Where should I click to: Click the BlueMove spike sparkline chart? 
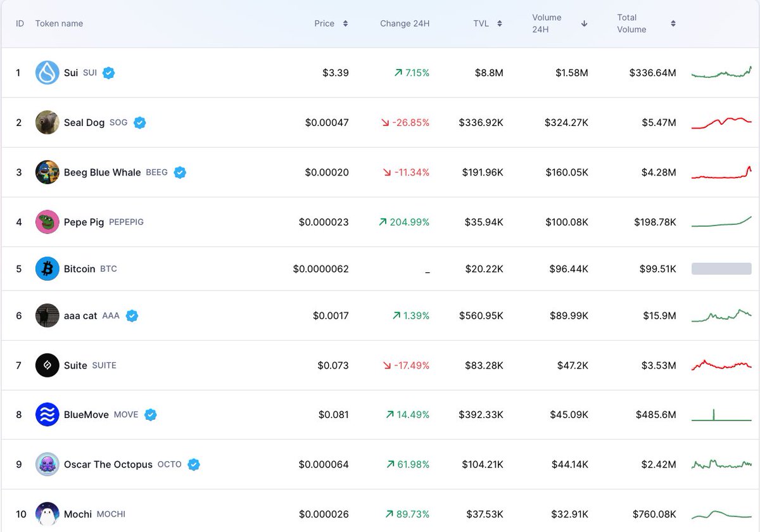coord(721,415)
